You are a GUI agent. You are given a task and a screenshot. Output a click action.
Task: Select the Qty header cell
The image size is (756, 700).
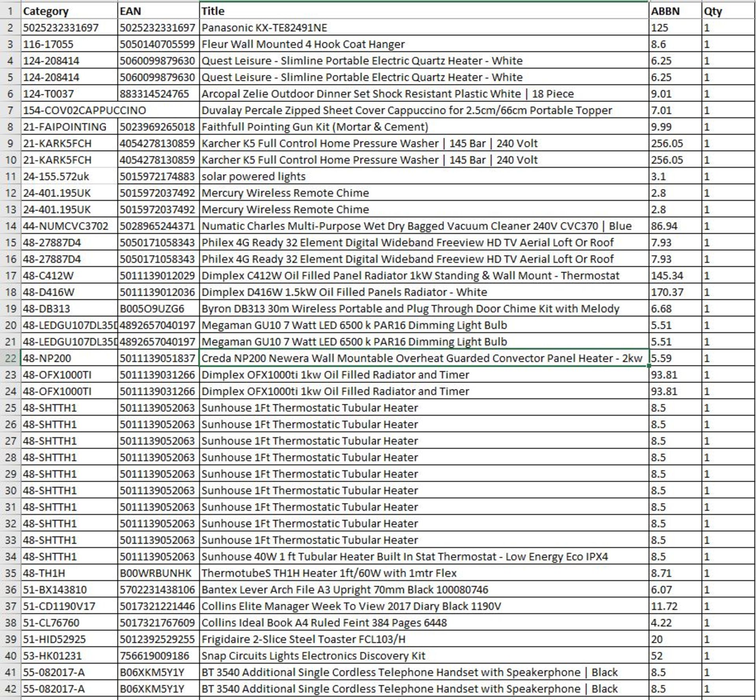[728, 11]
